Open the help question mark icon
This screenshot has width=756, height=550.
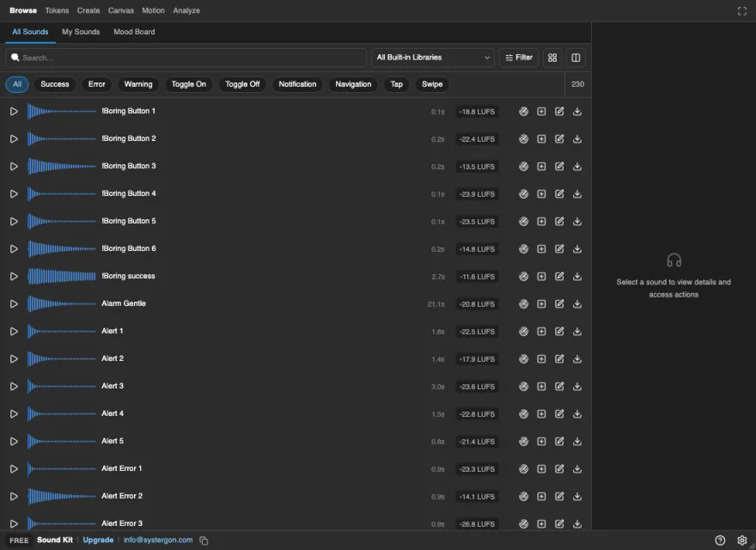720,541
